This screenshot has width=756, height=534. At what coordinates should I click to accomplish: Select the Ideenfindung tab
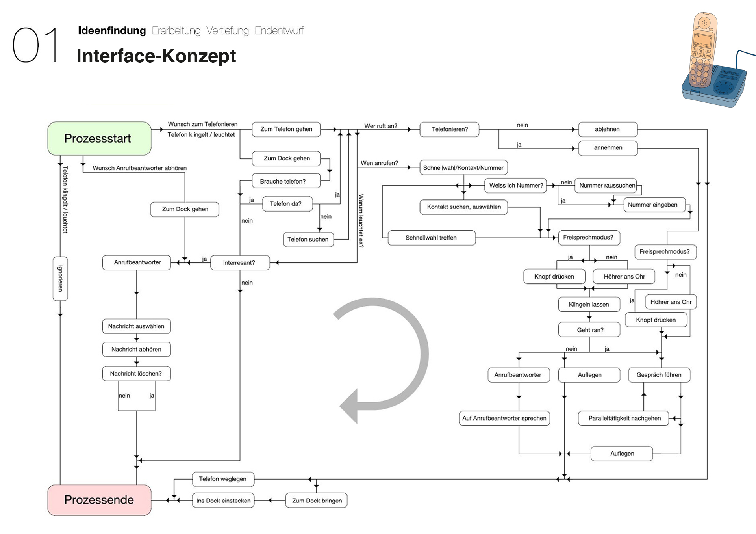[112, 30]
